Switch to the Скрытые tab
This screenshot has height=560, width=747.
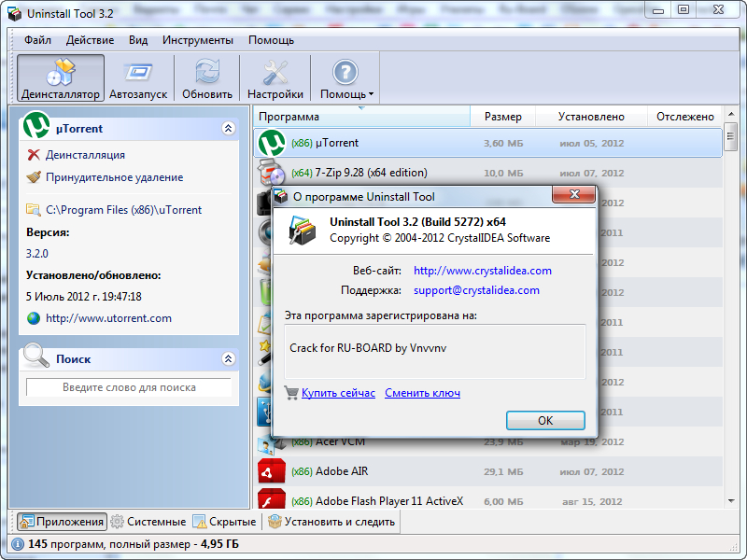(224, 522)
